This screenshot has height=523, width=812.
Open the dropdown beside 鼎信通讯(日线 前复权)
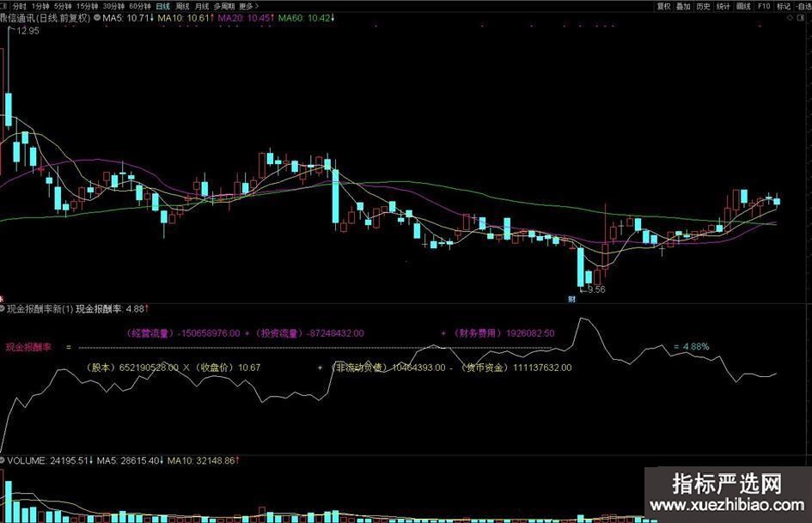[x=97, y=18]
